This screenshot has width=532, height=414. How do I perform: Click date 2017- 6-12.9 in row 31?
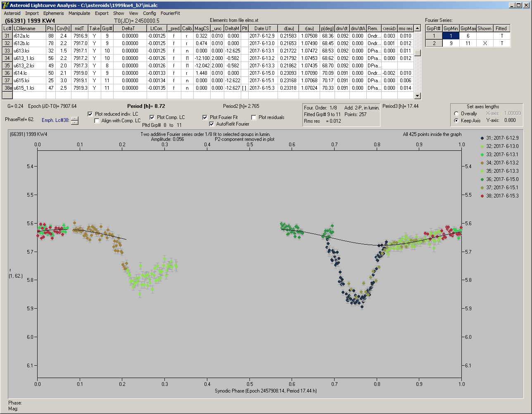click(x=263, y=36)
